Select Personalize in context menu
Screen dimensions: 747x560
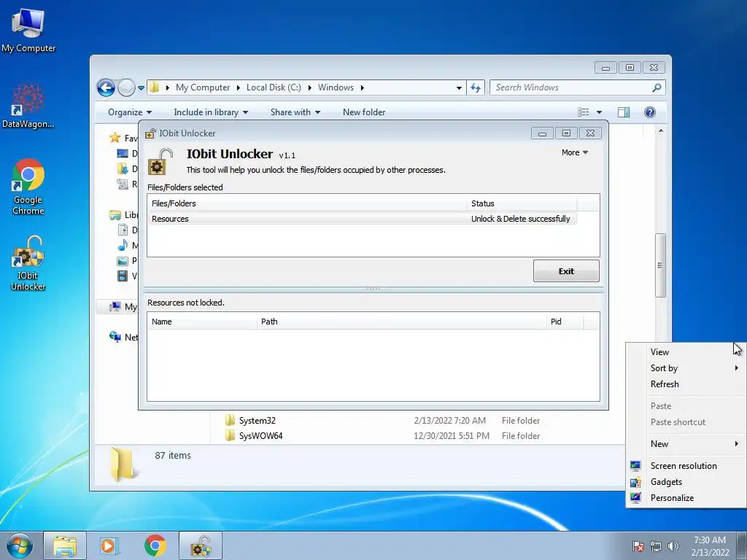(686, 497)
